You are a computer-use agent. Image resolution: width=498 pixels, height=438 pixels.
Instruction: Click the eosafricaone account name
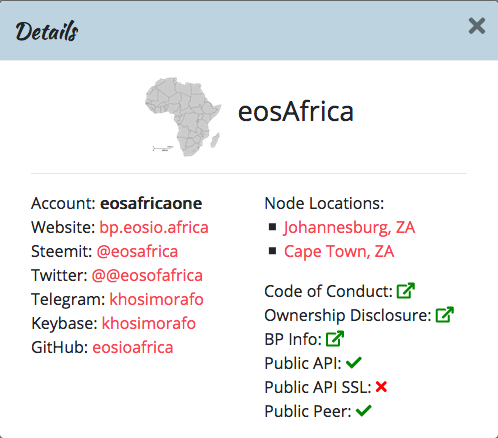point(151,203)
